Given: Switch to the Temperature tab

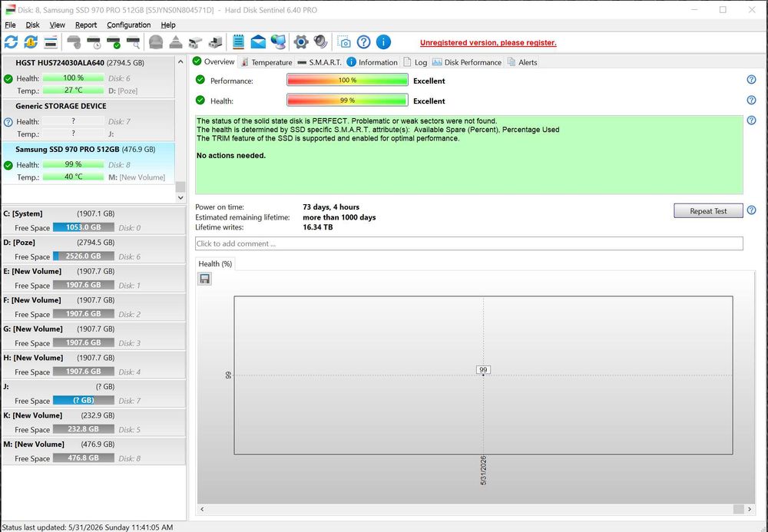Looking at the screenshot, I should coord(266,62).
